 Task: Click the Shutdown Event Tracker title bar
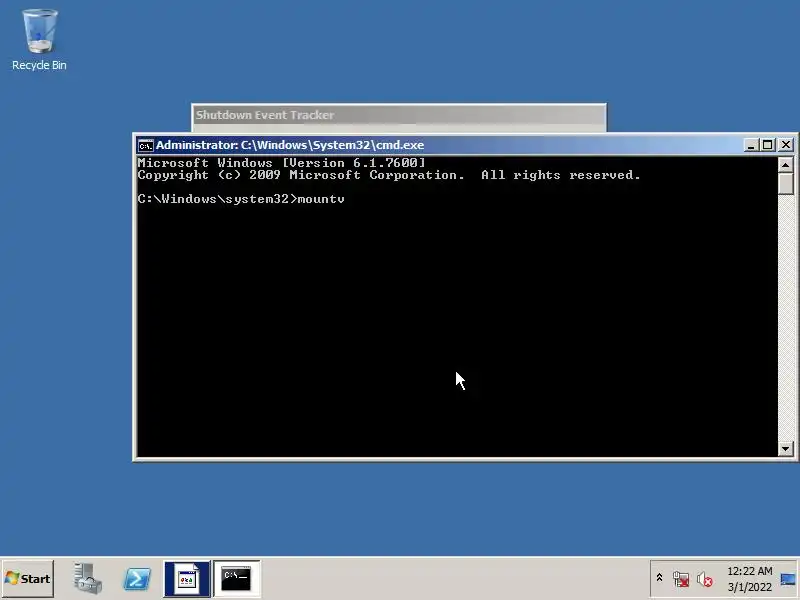point(399,115)
